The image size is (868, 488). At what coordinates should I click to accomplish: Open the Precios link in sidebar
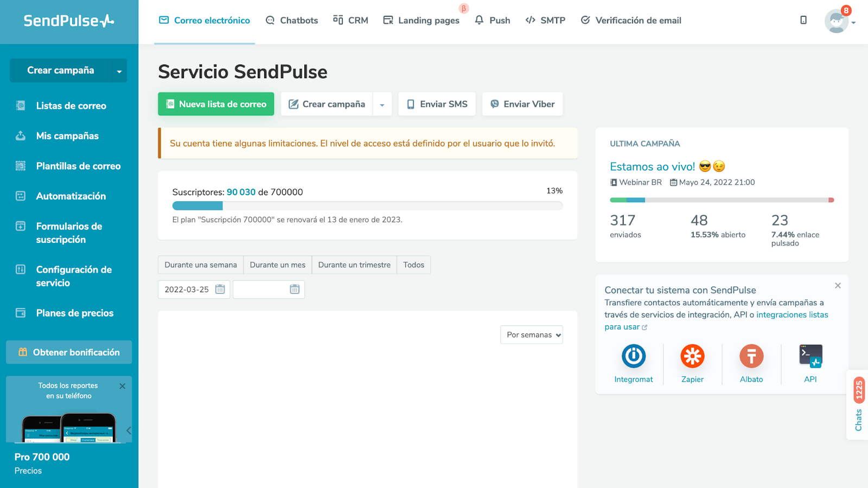point(28,471)
